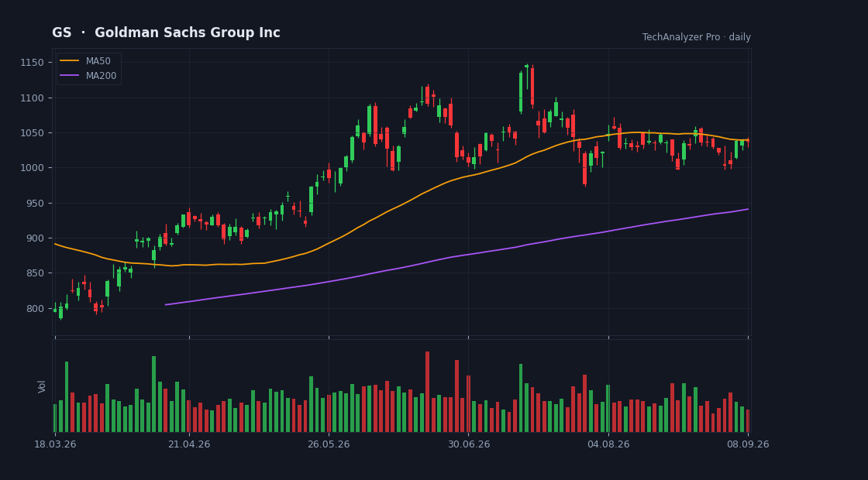This screenshot has width=868, height=480.
Task: Click the 1100 price axis label
Action: (33, 98)
